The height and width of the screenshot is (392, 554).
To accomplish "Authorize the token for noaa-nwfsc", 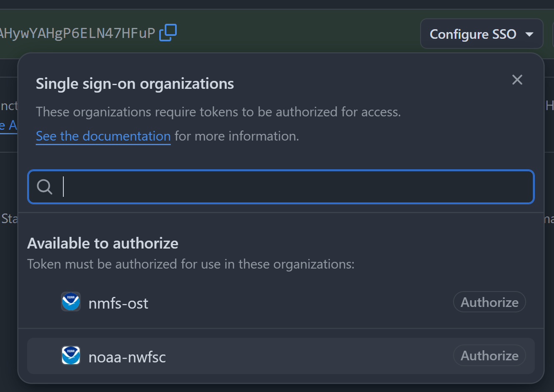I will [489, 355].
